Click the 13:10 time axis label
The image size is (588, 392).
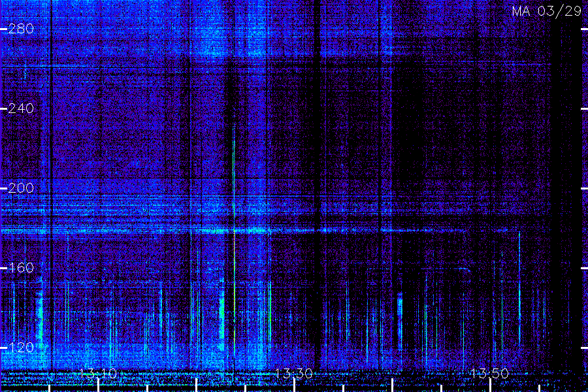[98, 374]
